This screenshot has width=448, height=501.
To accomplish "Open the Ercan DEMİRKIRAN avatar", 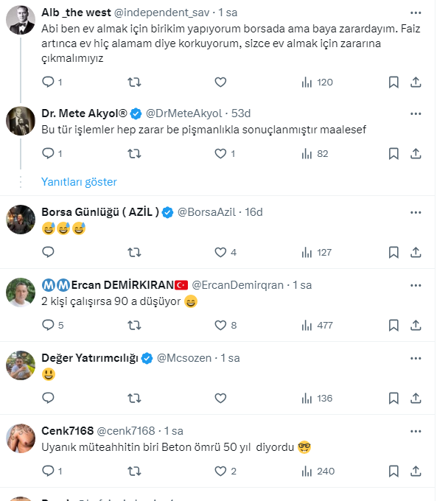I will (x=21, y=293).
